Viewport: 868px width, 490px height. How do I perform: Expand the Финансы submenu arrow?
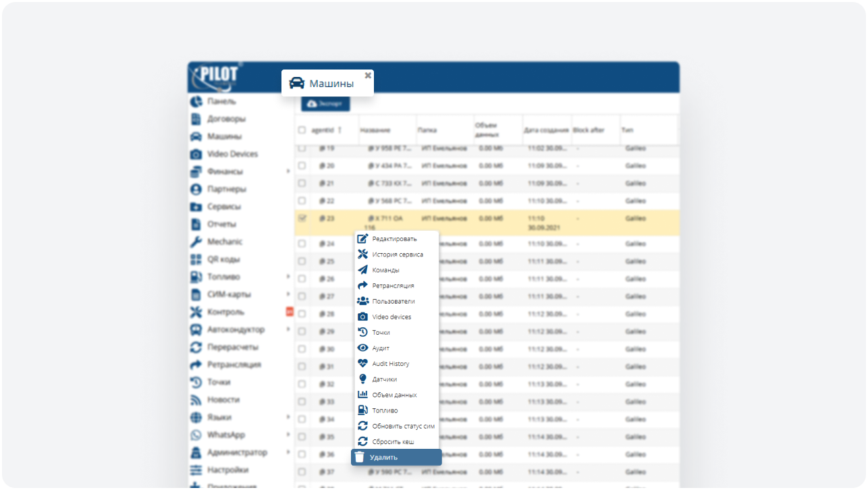pyautogui.click(x=288, y=172)
